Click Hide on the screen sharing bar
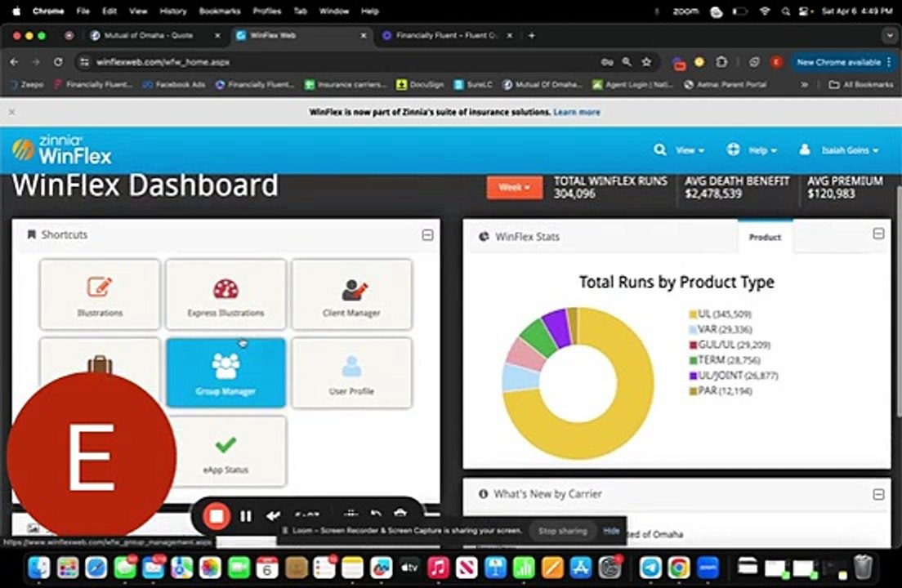Image resolution: width=902 pixels, height=588 pixels. (x=611, y=531)
